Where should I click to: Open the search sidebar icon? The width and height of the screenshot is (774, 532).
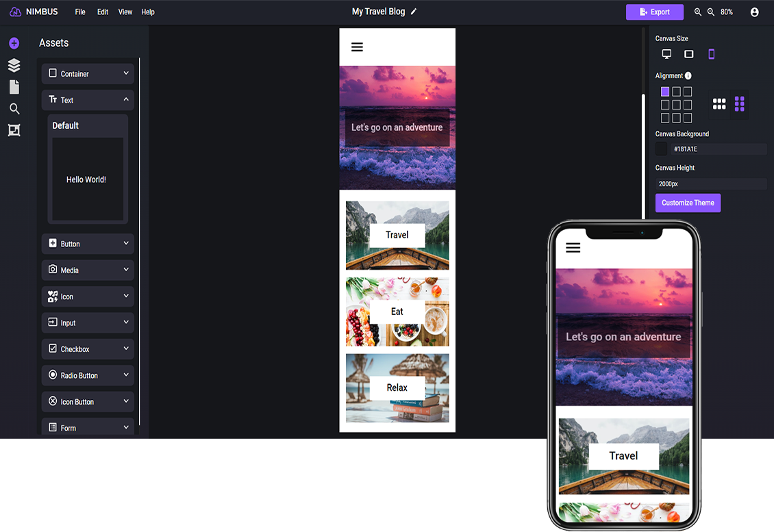(x=14, y=109)
